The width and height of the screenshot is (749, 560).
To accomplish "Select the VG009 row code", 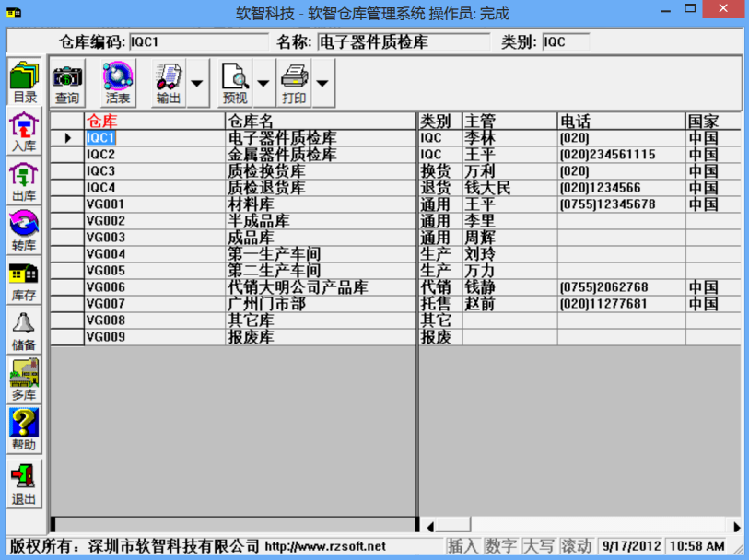I will pyautogui.click(x=154, y=337).
